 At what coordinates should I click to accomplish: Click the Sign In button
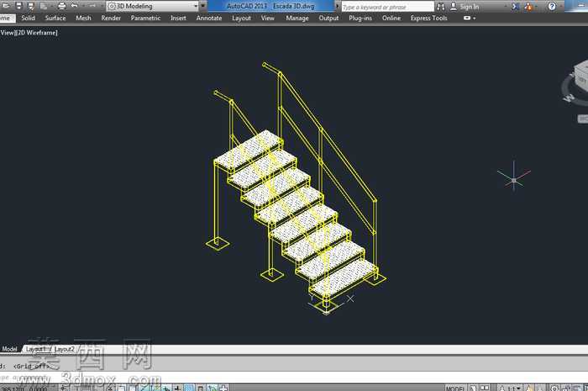click(465, 7)
